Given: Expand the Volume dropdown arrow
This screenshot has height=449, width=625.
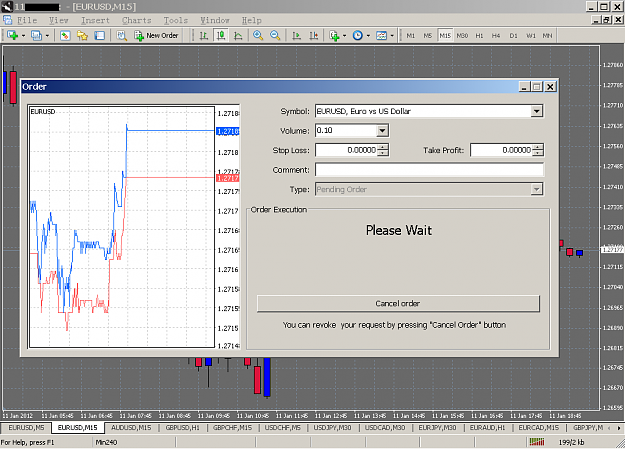Looking at the screenshot, I should [382, 130].
